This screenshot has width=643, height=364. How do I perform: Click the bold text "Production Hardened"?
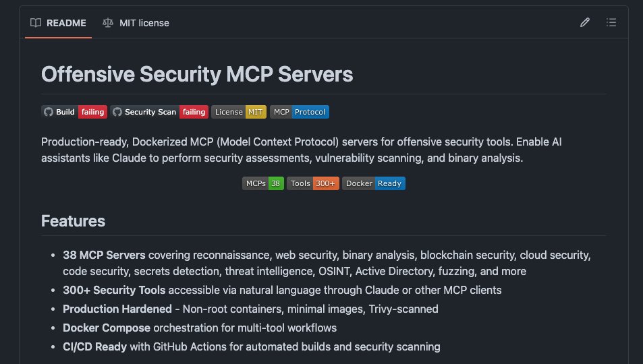(x=117, y=309)
